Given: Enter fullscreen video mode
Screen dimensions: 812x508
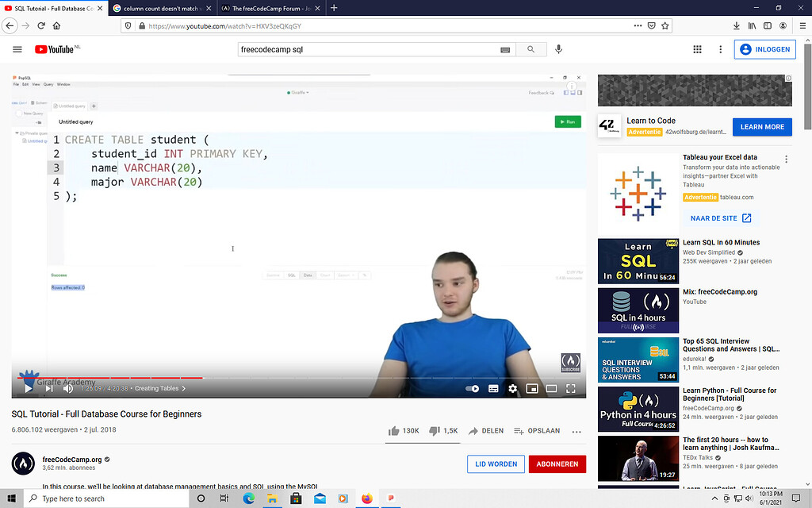Looking at the screenshot, I should (571, 388).
